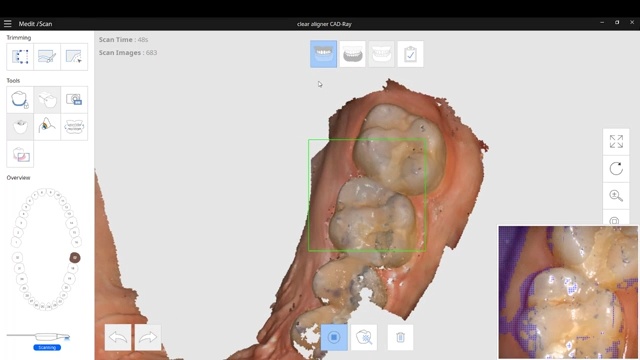This screenshot has height=360, width=640.
Task: Switch to the maxilla scan stage
Action: click(323, 54)
